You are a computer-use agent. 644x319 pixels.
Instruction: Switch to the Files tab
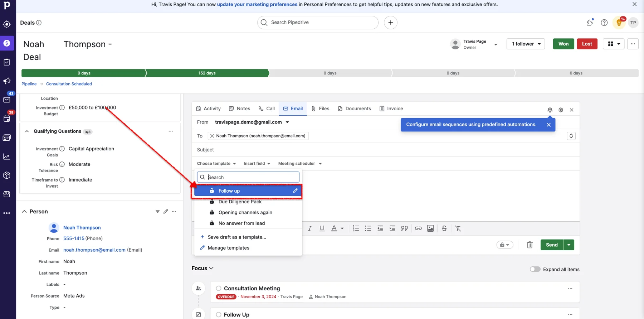(320, 108)
